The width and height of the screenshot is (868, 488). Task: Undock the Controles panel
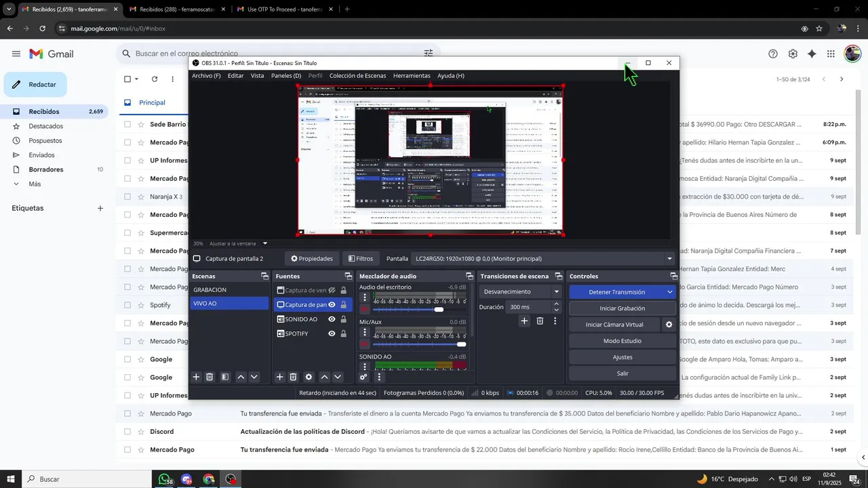(673, 276)
